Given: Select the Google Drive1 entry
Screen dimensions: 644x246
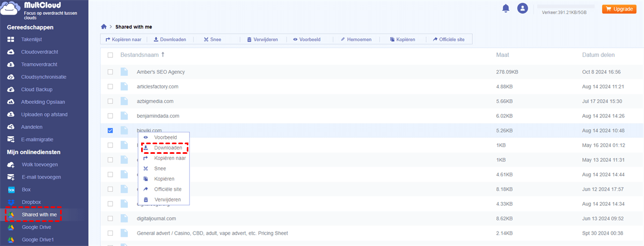Looking at the screenshot, I should (x=38, y=240).
